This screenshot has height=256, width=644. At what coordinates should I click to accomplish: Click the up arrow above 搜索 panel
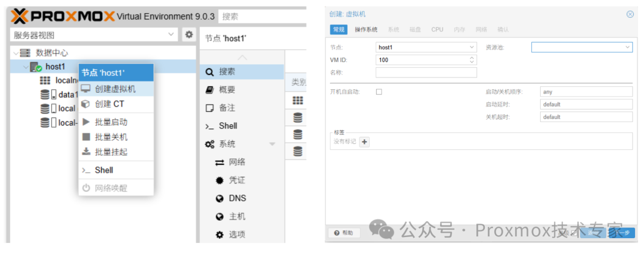242,57
